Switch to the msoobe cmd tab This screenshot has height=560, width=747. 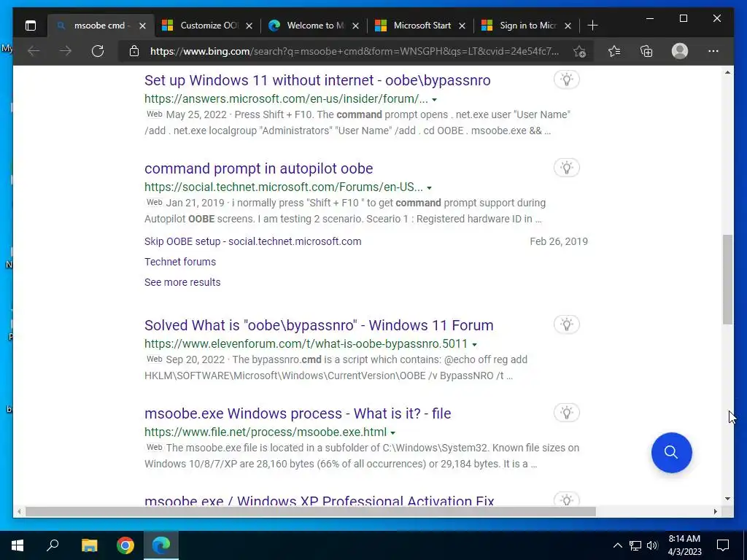click(101, 26)
